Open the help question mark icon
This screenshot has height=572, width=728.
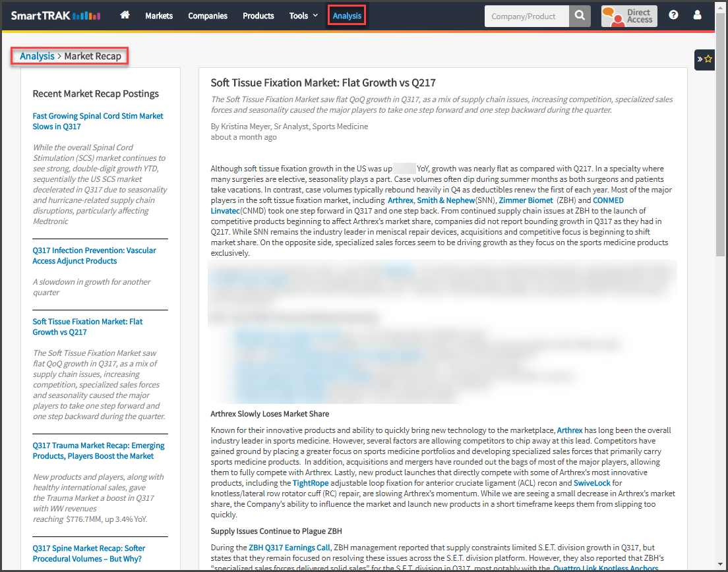coord(673,15)
